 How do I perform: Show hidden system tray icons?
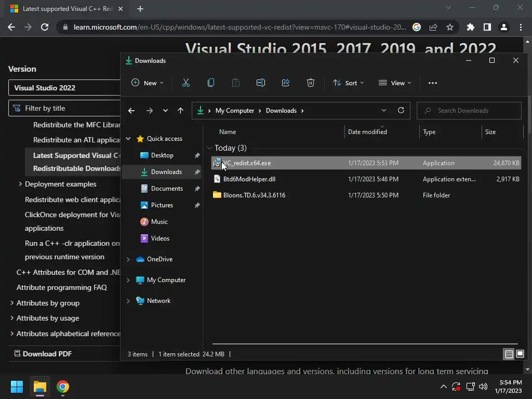444,387
